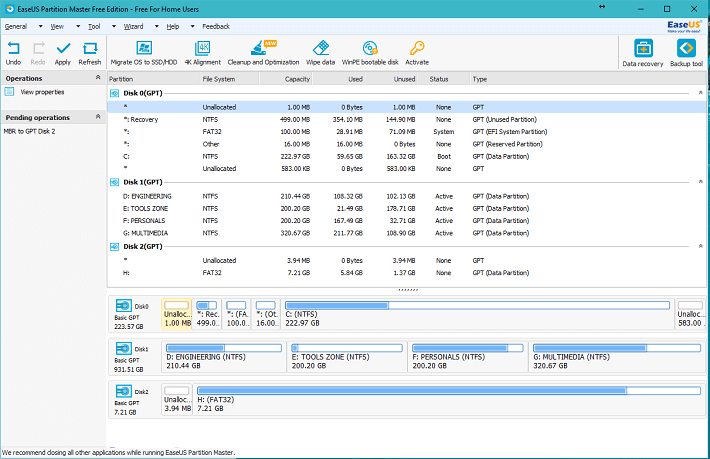Click the Disk 0(GPT) header icon
Image resolution: width=710 pixels, height=459 pixels.
115,93
